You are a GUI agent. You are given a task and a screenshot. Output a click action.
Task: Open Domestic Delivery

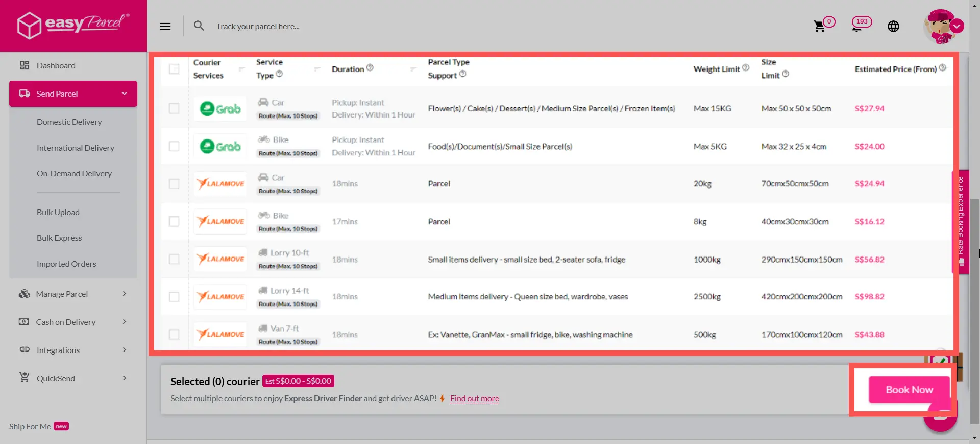pos(69,122)
